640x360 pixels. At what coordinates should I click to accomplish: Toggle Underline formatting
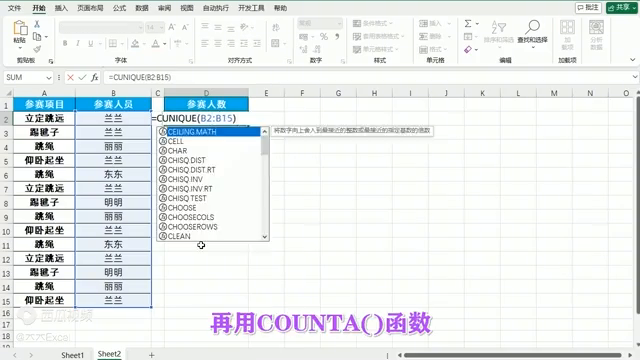pos(91,43)
